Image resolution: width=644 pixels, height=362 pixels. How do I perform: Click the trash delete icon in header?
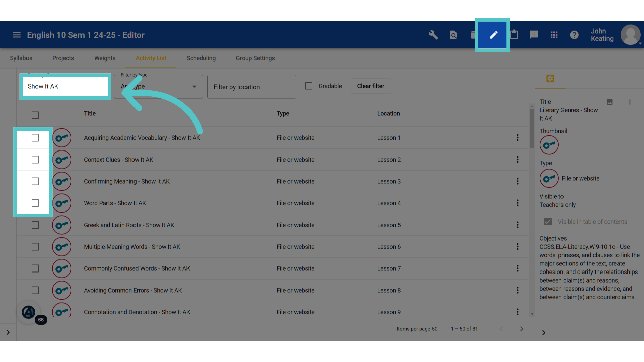(x=473, y=35)
